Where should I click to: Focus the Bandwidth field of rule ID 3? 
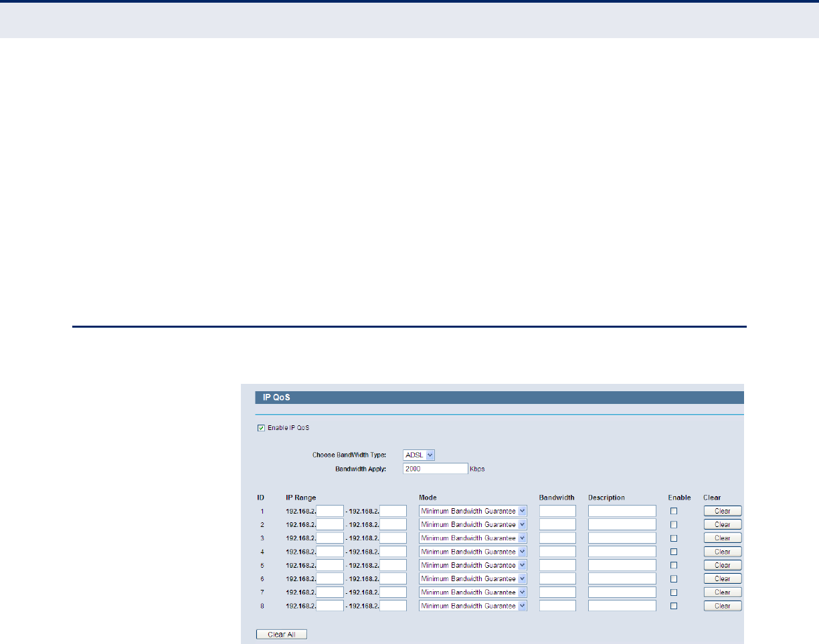click(x=557, y=538)
